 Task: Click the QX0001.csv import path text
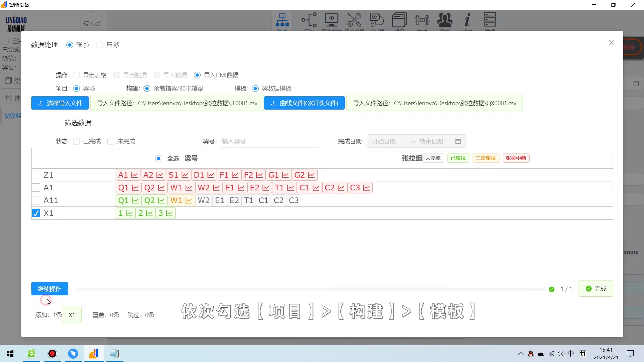(x=434, y=103)
